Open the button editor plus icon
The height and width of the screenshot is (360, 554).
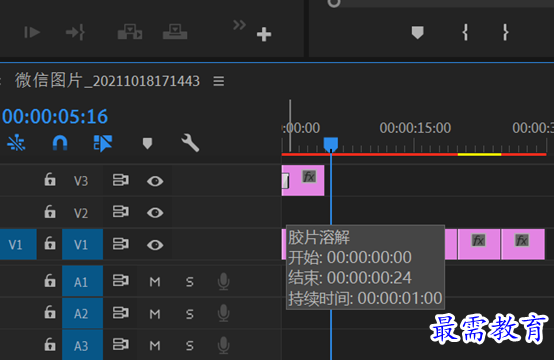point(264,34)
